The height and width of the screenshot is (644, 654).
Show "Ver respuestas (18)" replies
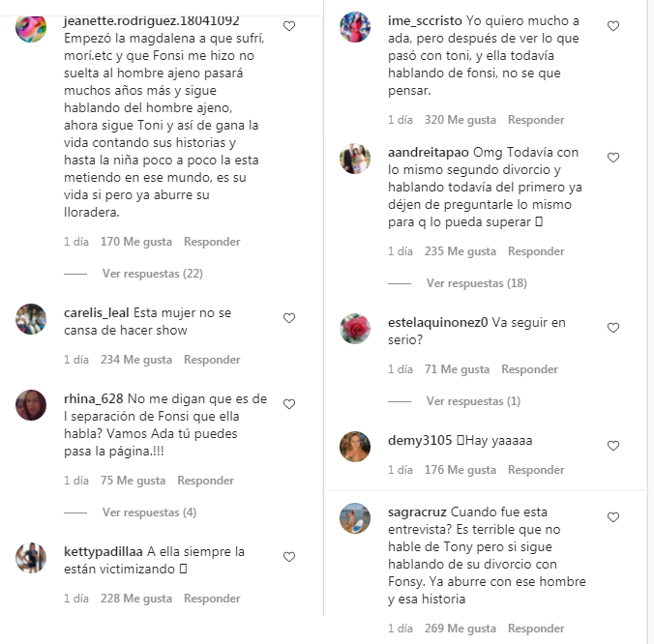tap(476, 283)
